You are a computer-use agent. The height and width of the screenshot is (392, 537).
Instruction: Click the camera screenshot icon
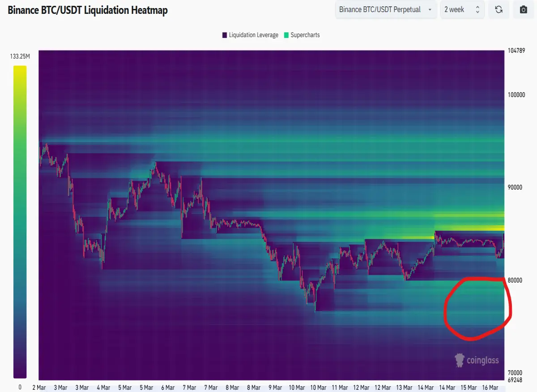click(x=523, y=9)
